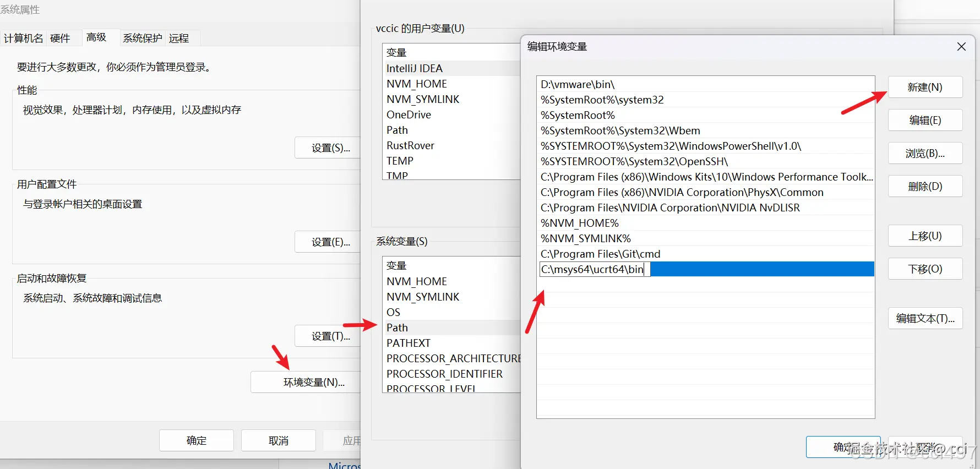
Task: Select the %SystemRoot%\system32 entry
Action: click(705, 100)
